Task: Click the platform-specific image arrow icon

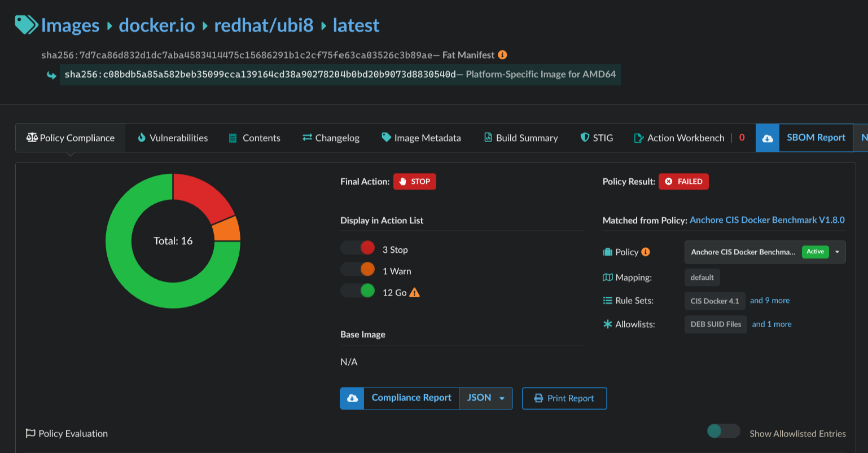Action: pyautogui.click(x=51, y=75)
